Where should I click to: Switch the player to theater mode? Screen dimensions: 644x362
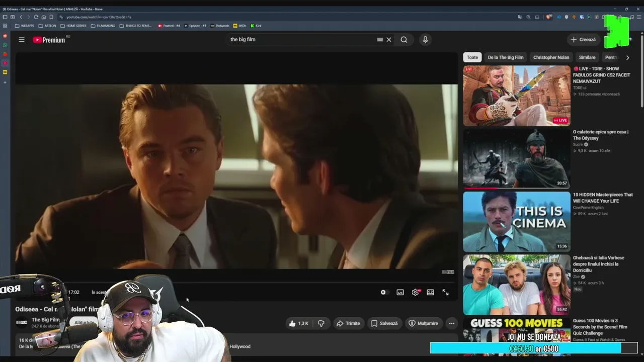point(430,292)
